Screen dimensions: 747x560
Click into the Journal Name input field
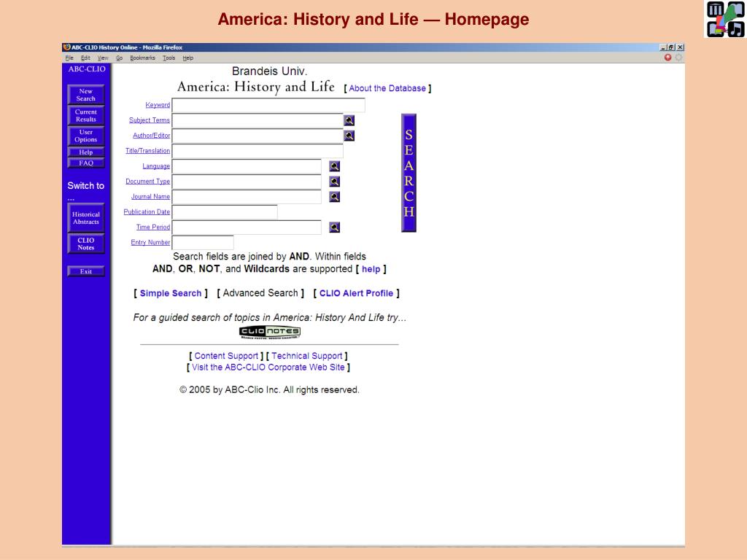pyautogui.click(x=247, y=197)
